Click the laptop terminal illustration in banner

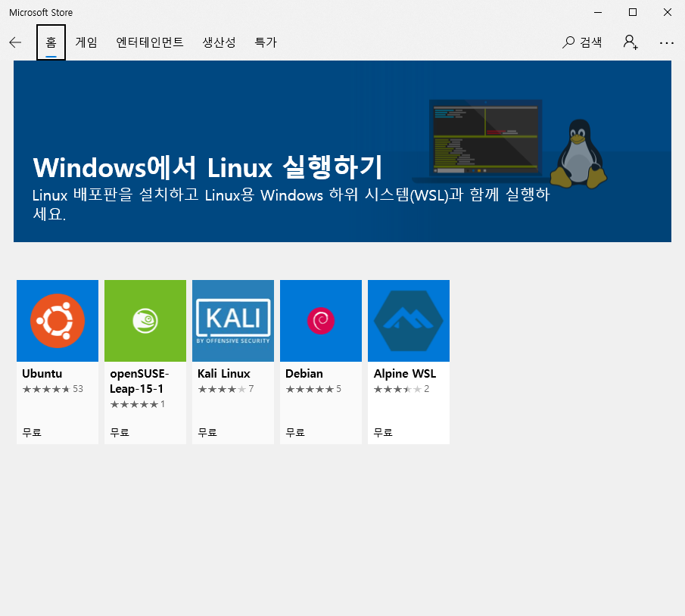pyautogui.click(x=485, y=140)
